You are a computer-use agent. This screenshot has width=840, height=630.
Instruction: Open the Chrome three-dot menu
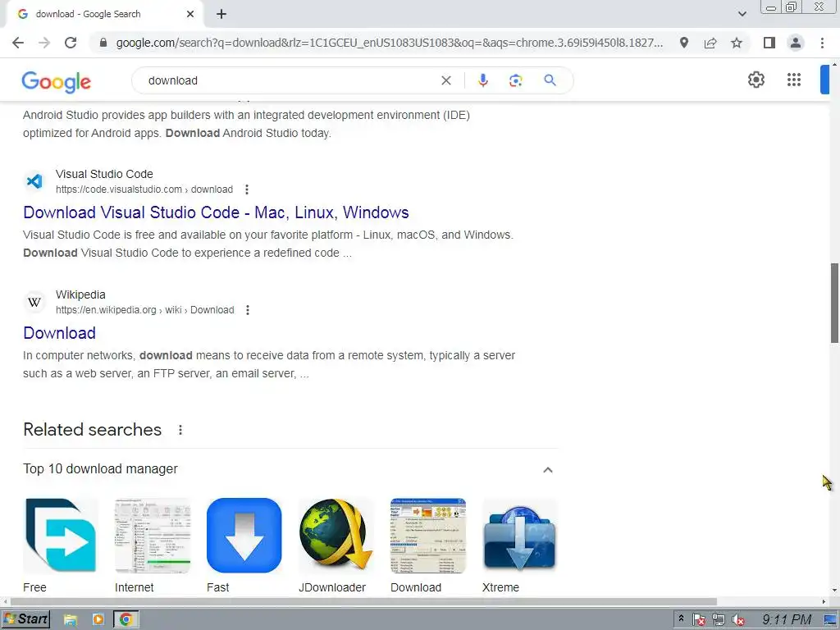pyautogui.click(x=822, y=43)
